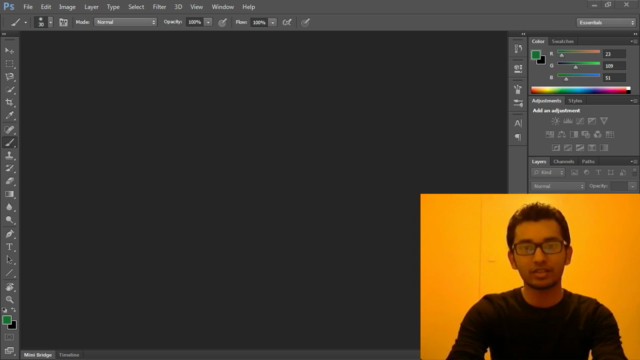Open the Window menu
This screenshot has width=640, height=360.
tap(223, 7)
